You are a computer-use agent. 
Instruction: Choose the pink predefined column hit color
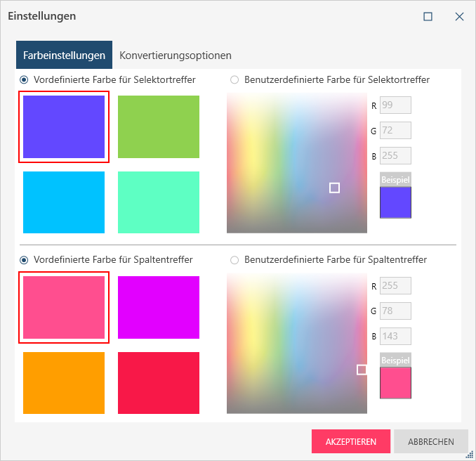64,307
